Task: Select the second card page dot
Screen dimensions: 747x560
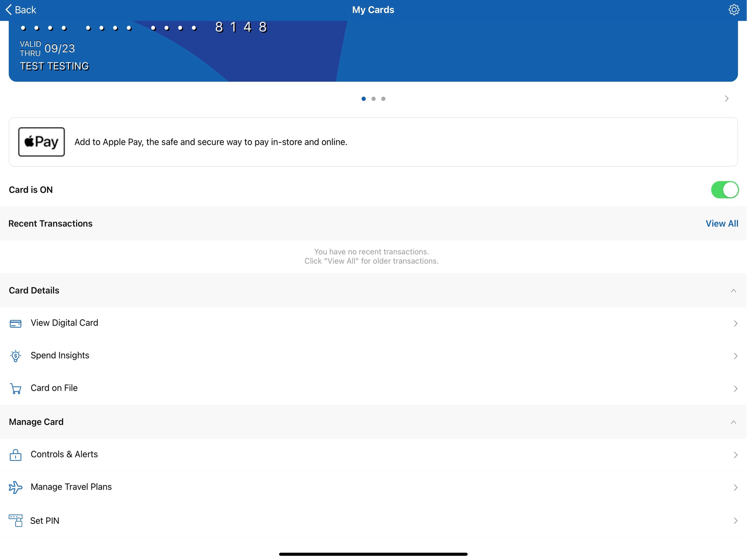Action: click(373, 99)
